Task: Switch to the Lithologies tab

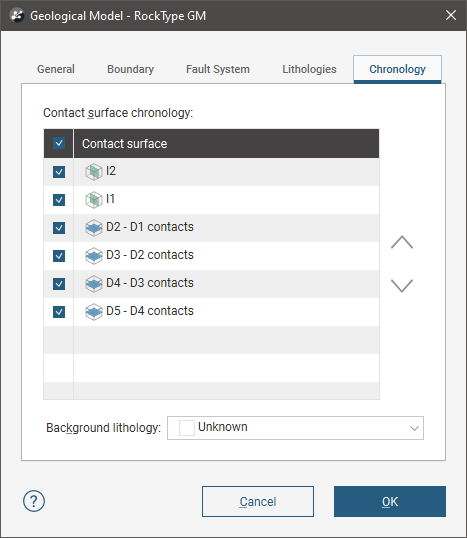Action: (309, 69)
